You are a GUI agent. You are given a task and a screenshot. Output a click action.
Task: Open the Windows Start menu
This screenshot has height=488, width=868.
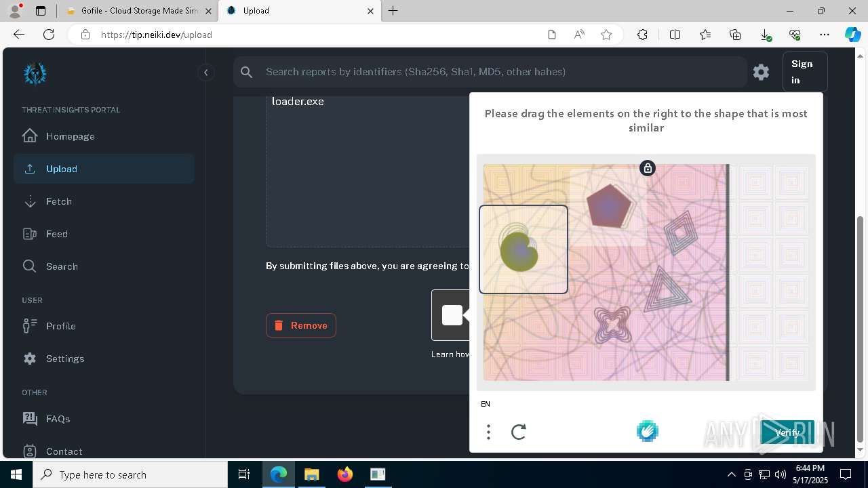[x=16, y=474]
